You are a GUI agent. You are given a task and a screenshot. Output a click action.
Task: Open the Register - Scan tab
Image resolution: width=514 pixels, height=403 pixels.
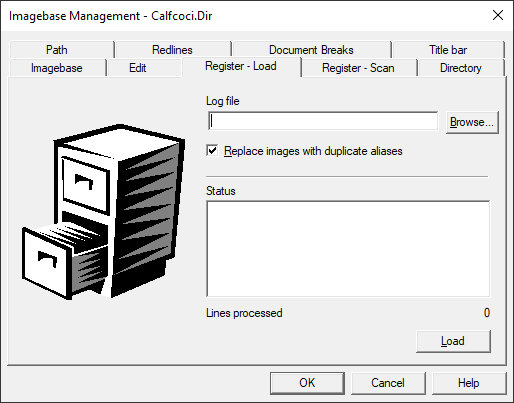[x=358, y=68]
